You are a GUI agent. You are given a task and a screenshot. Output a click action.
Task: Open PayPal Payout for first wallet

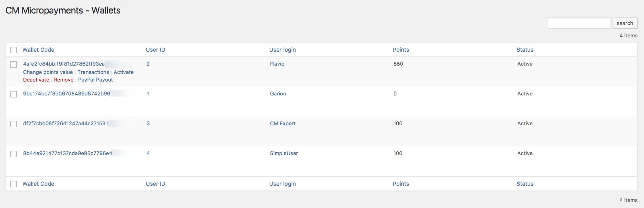pos(96,80)
